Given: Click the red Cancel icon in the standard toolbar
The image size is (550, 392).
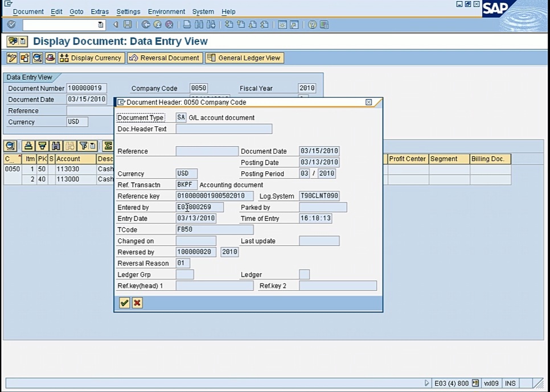Looking at the screenshot, I should click(169, 24).
